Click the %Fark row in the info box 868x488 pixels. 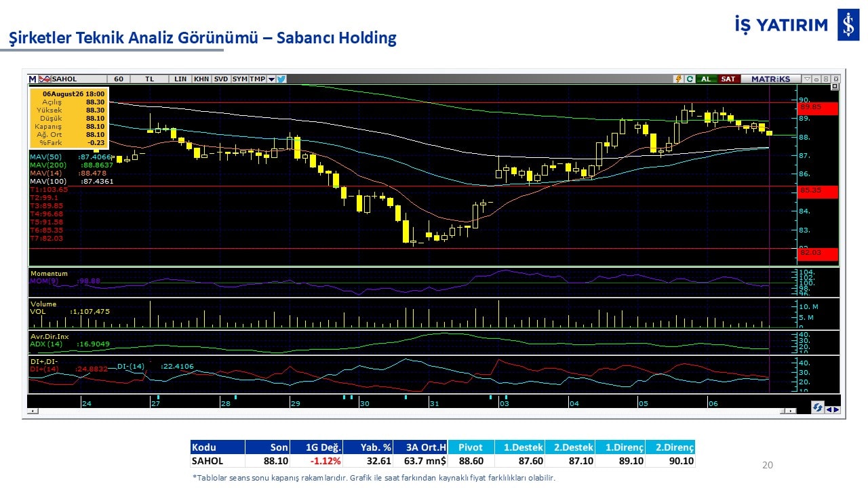click(x=68, y=142)
